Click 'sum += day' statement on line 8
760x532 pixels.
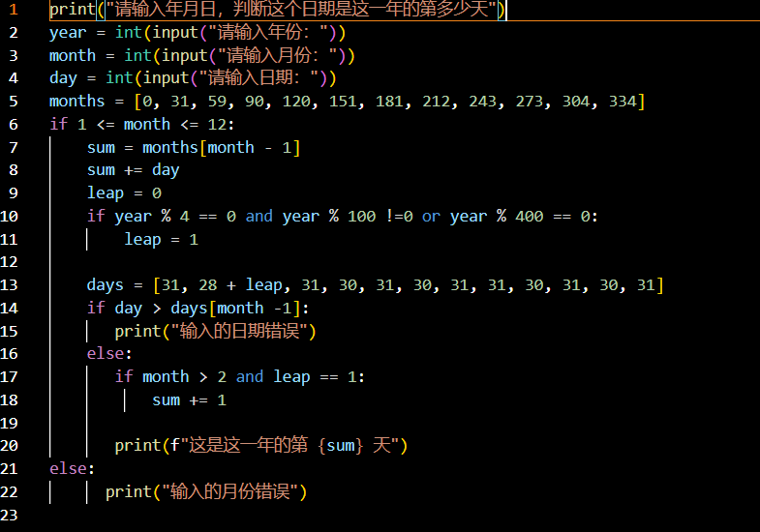134,170
